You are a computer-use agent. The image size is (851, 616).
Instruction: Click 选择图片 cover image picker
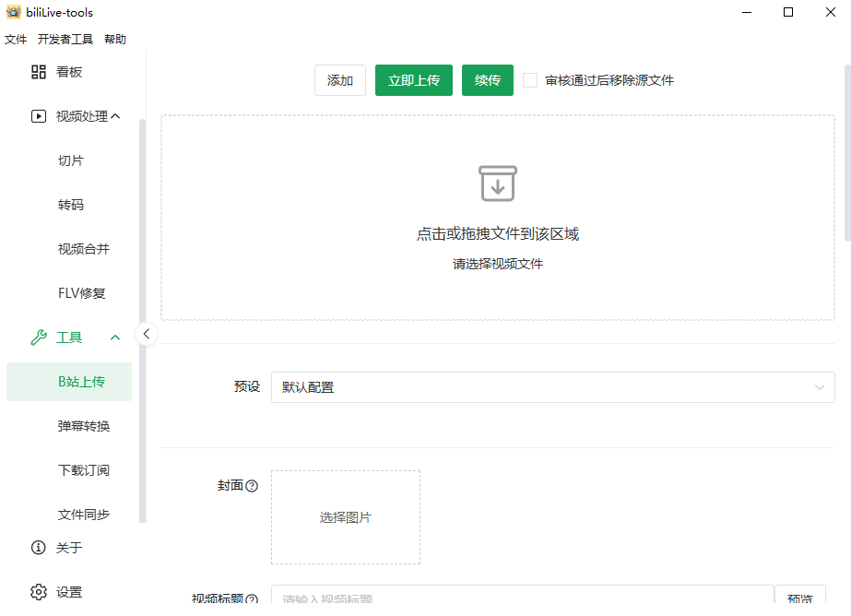tap(346, 517)
